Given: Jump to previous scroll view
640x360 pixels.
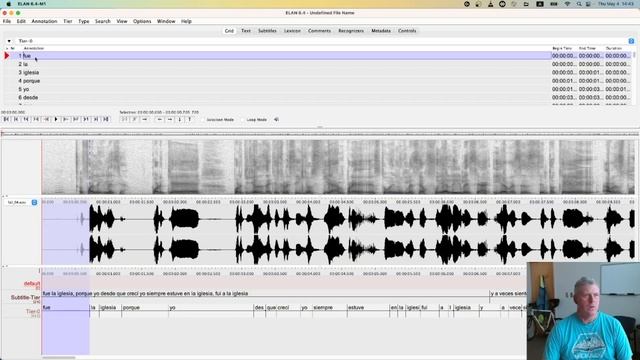Looking at the screenshot, I should pos(16,119).
